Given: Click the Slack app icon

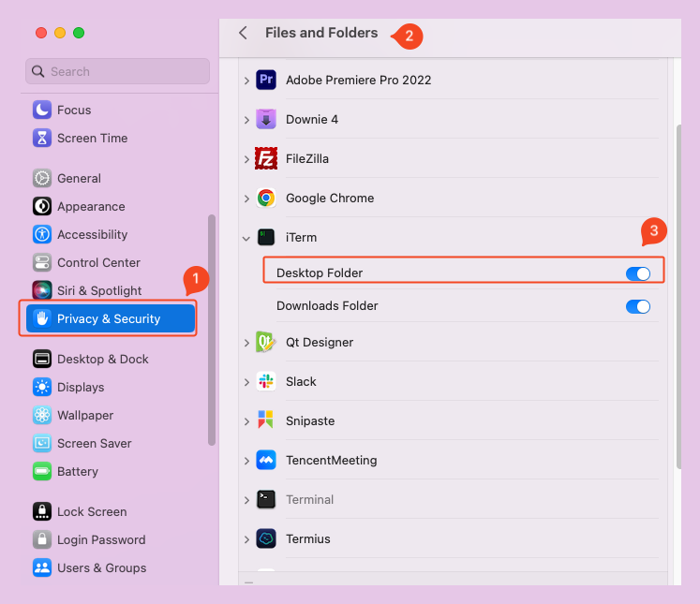Looking at the screenshot, I should (x=266, y=382).
